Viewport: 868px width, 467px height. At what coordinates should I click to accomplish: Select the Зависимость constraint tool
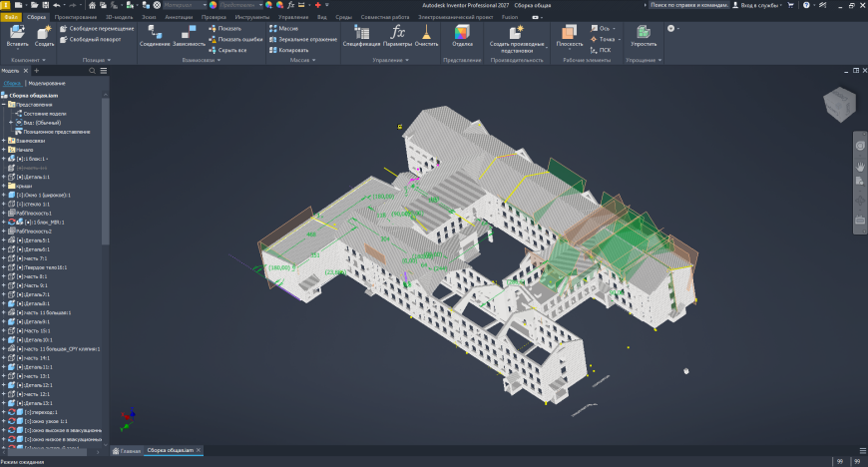click(x=189, y=36)
